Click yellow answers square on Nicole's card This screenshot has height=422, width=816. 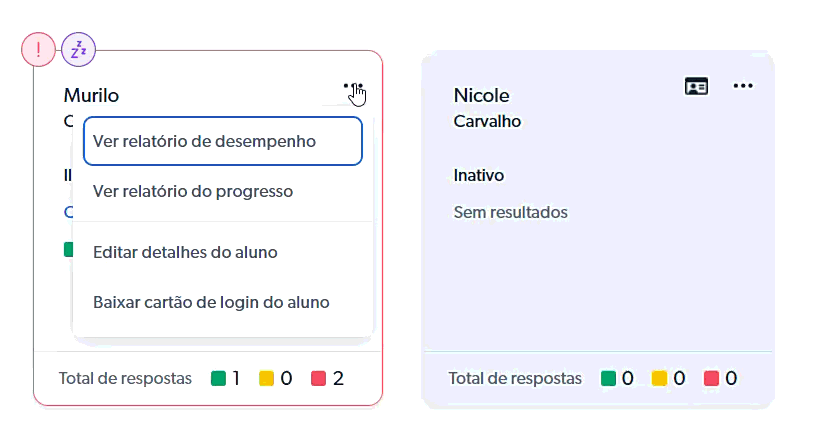click(659, 379)
